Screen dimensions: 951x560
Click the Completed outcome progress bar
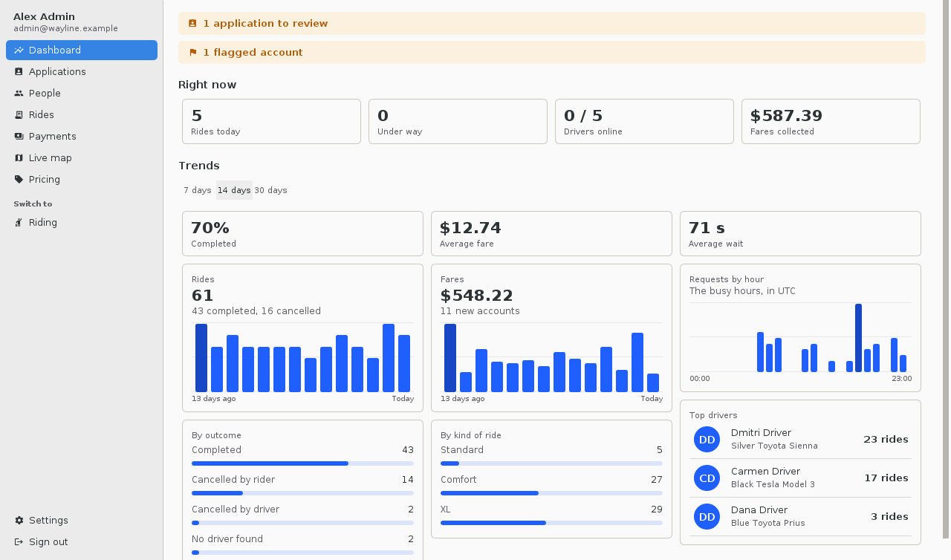point(302,463)
